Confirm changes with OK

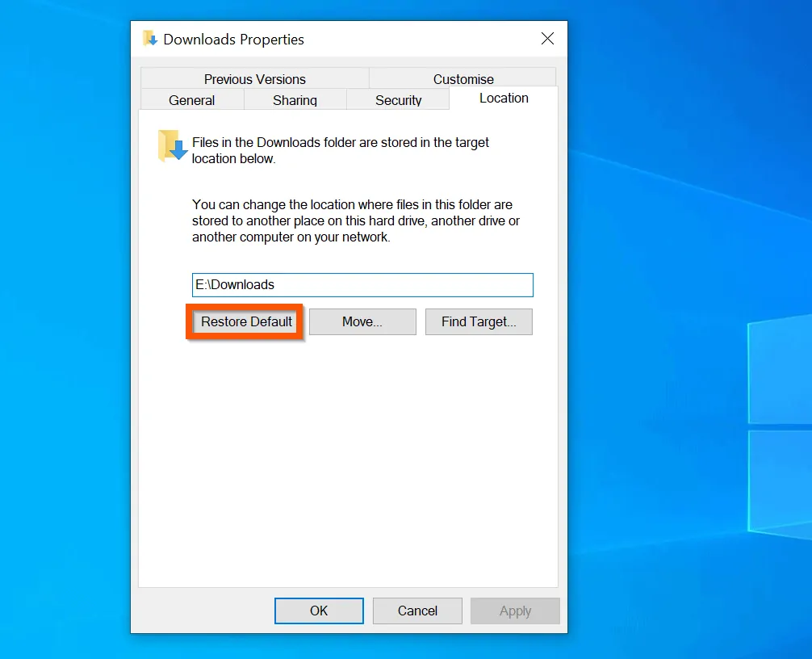coord(319,611)
